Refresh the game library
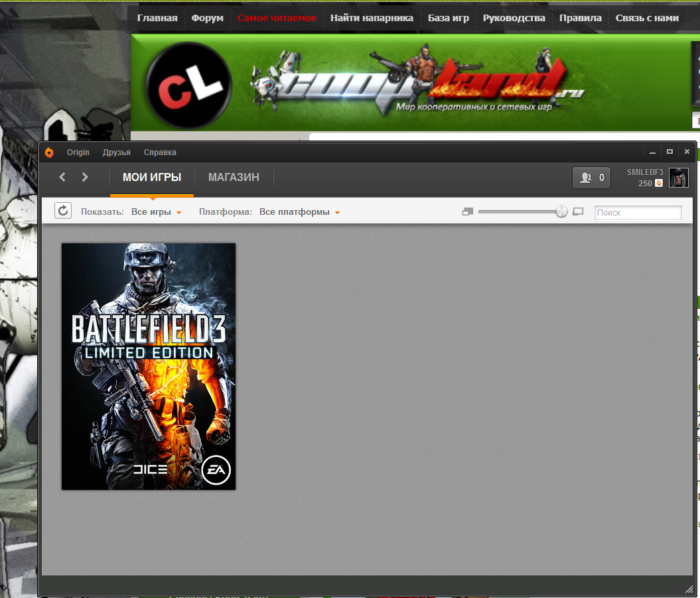The image size is (700, 598). point(63,210)
